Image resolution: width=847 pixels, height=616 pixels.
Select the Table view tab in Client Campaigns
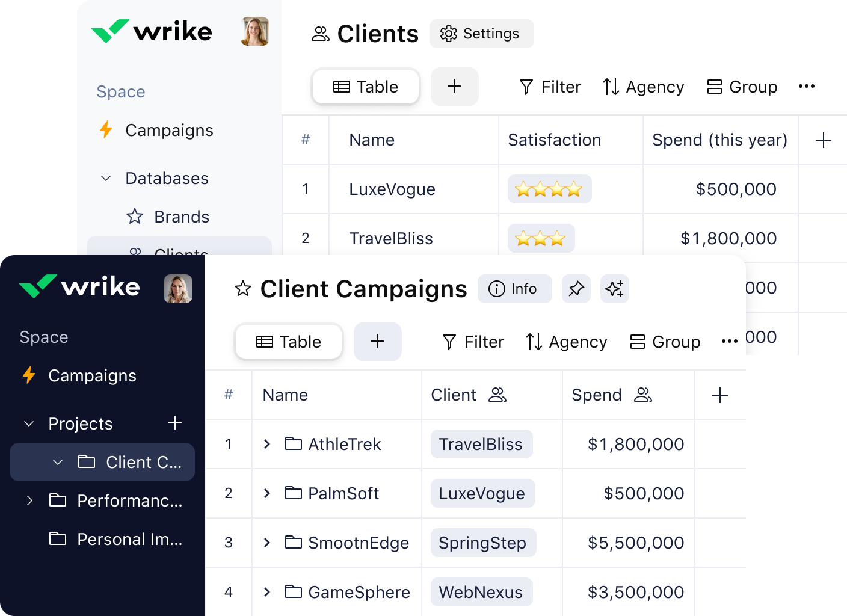[289, 342]
